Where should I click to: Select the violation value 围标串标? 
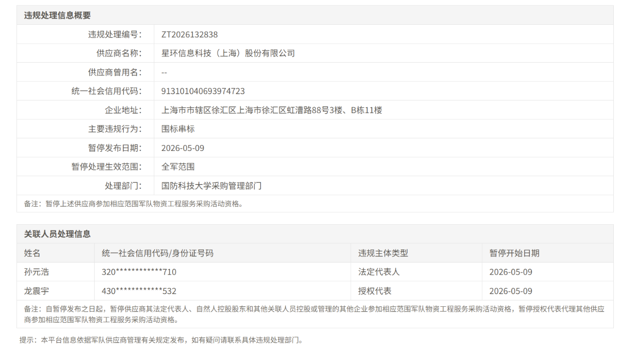(178, 129)
